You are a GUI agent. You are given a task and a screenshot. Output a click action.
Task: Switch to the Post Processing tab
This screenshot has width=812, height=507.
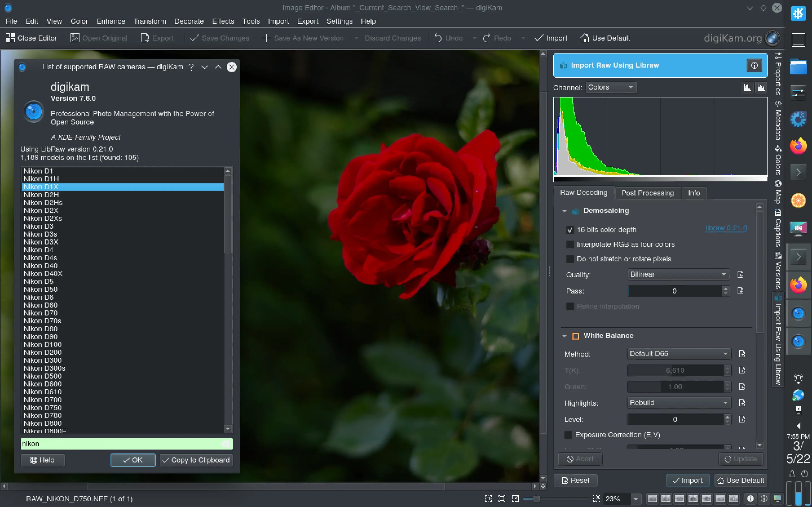[x=647, y=193]
